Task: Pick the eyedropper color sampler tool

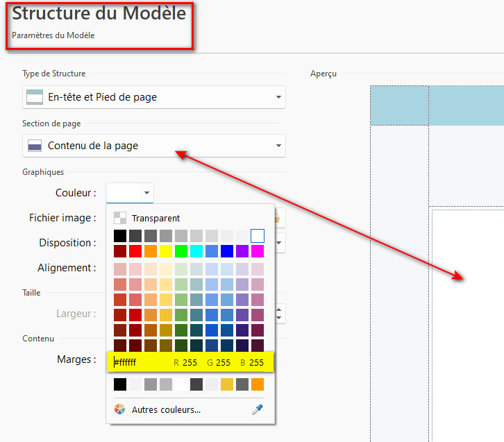Action: click(x=258, y=409)
